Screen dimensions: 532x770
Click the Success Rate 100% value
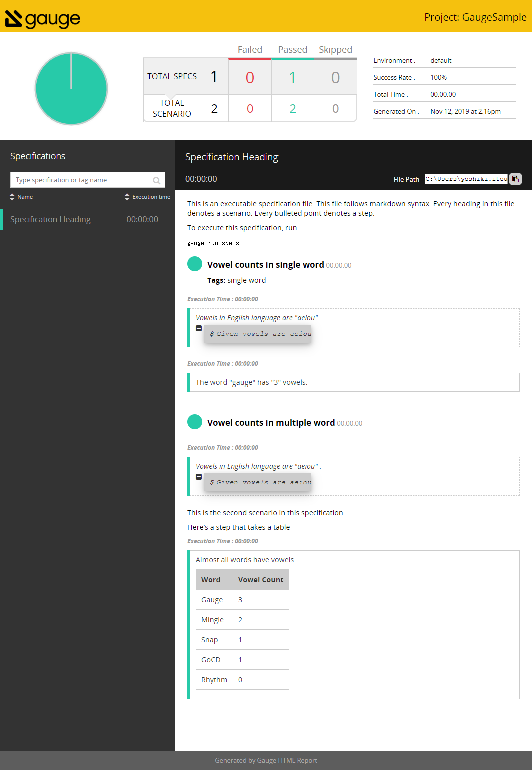point(439,77)
